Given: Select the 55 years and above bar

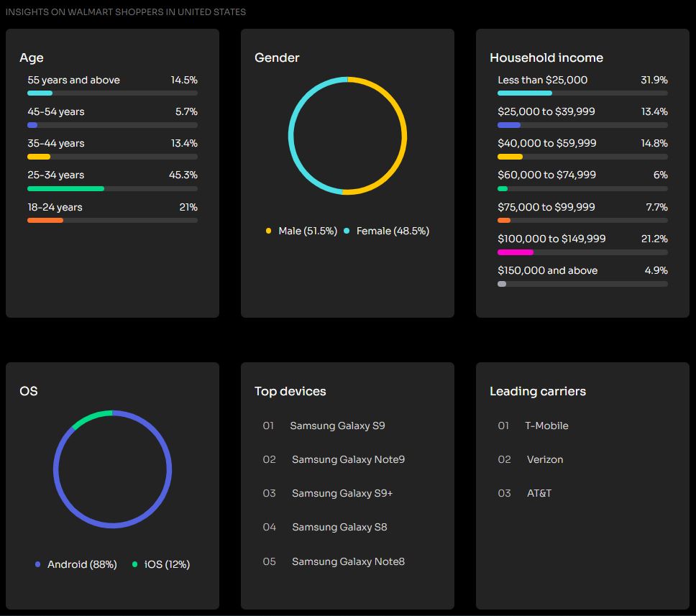Looking at the screenshot, I should click(x=40, y=93).
